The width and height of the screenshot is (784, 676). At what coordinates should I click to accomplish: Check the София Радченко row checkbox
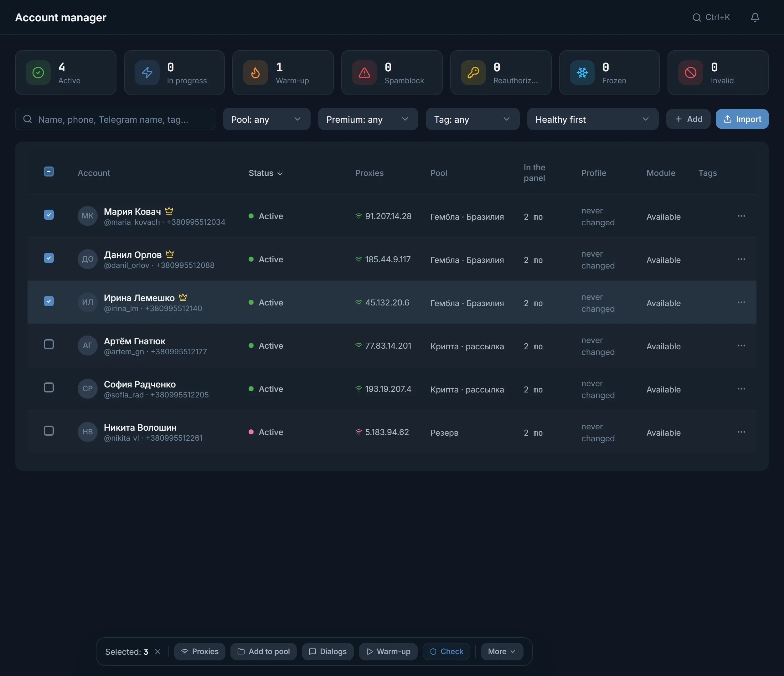(49, 387)
